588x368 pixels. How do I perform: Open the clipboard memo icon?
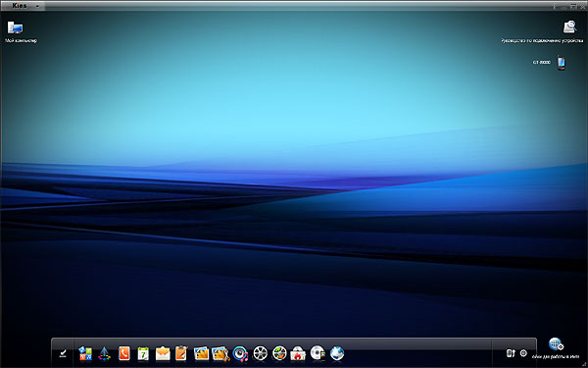pos(181,353)
